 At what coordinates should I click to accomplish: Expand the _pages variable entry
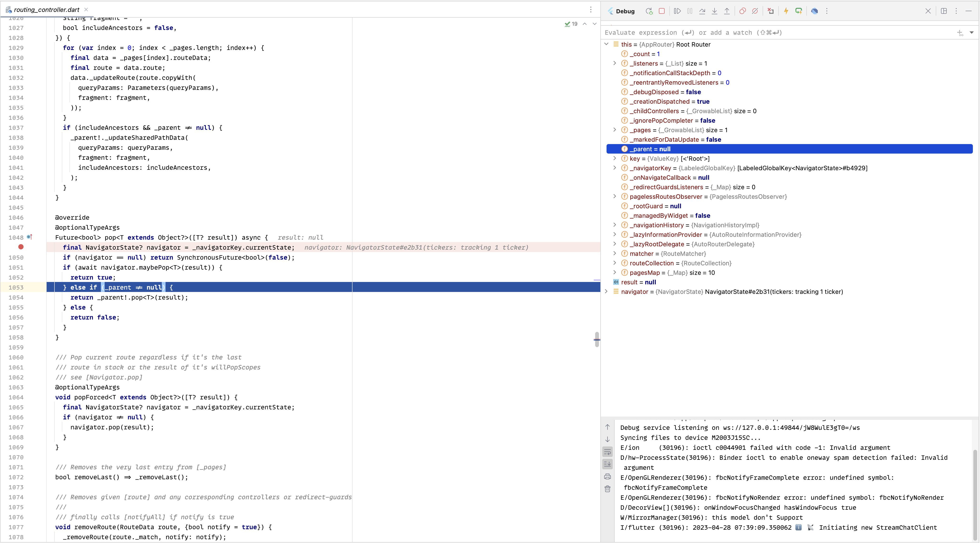(614, 130)
